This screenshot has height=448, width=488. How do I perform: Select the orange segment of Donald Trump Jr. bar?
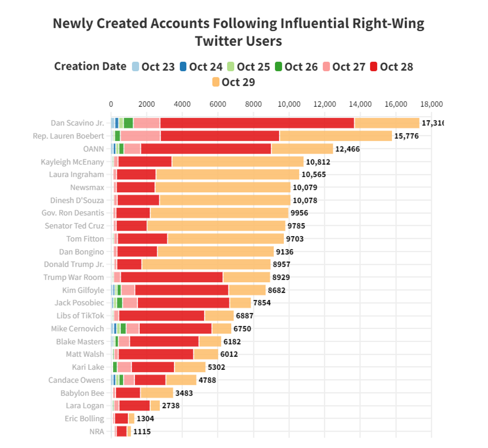(206, 264)
